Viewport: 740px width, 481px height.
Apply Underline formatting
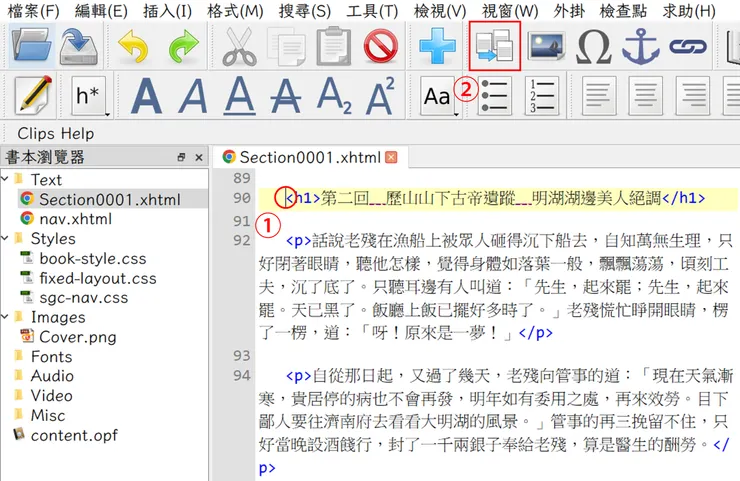point(240,96)
